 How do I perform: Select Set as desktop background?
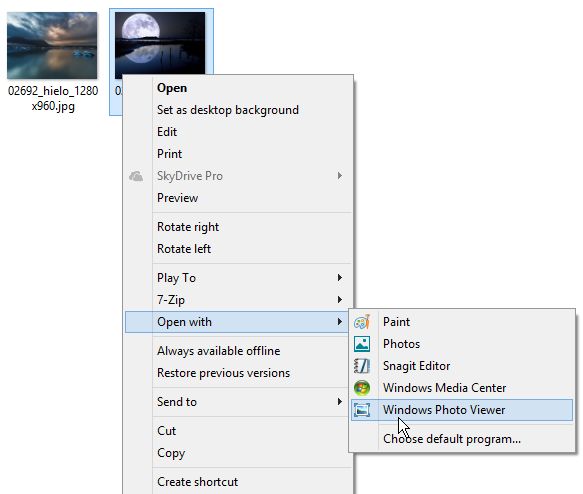click(x=238, y=110)
